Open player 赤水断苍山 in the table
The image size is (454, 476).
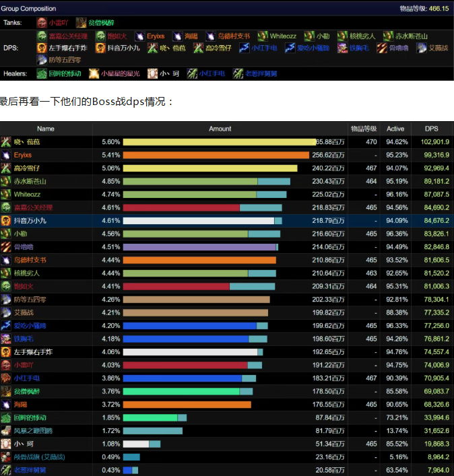(x=31, y=181)
